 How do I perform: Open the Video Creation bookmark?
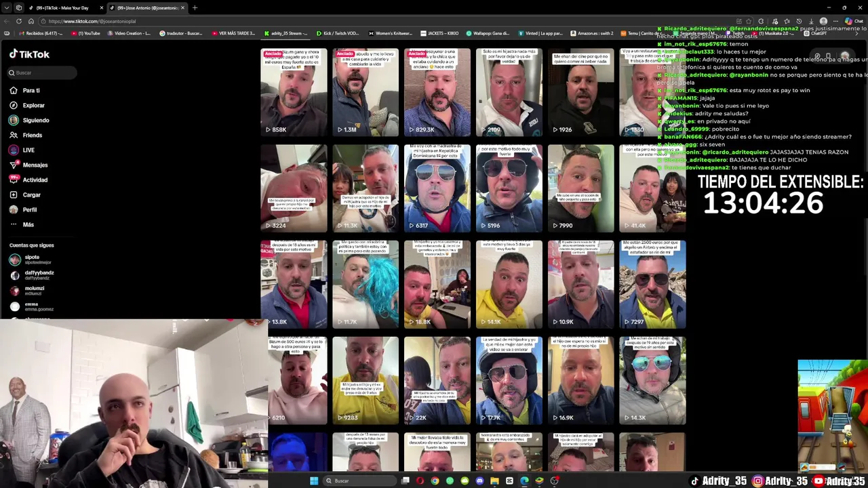click(128, 33)
